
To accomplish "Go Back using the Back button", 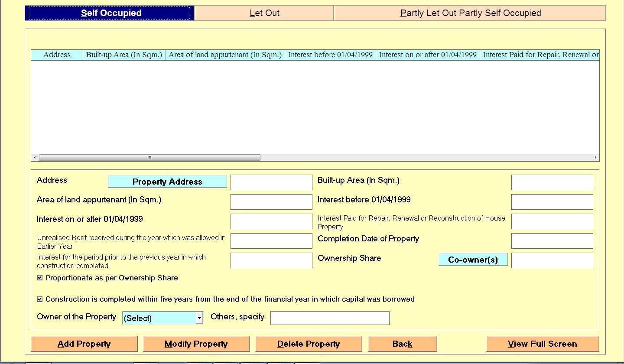I will click(402, 344).
